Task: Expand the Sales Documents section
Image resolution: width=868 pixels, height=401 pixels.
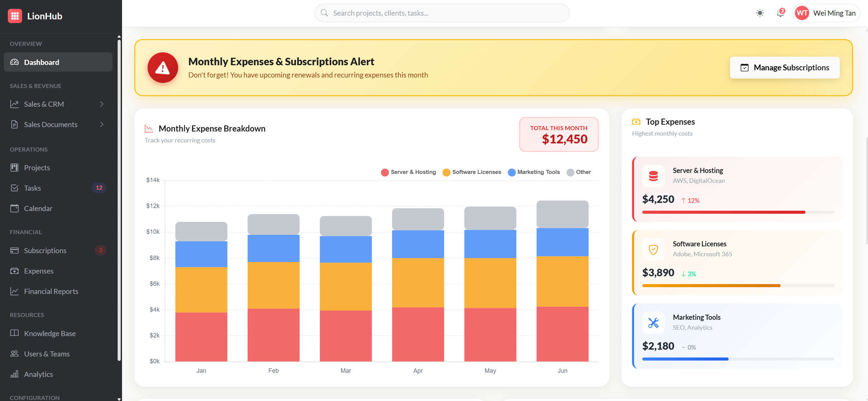Action: tap(50, 124)
